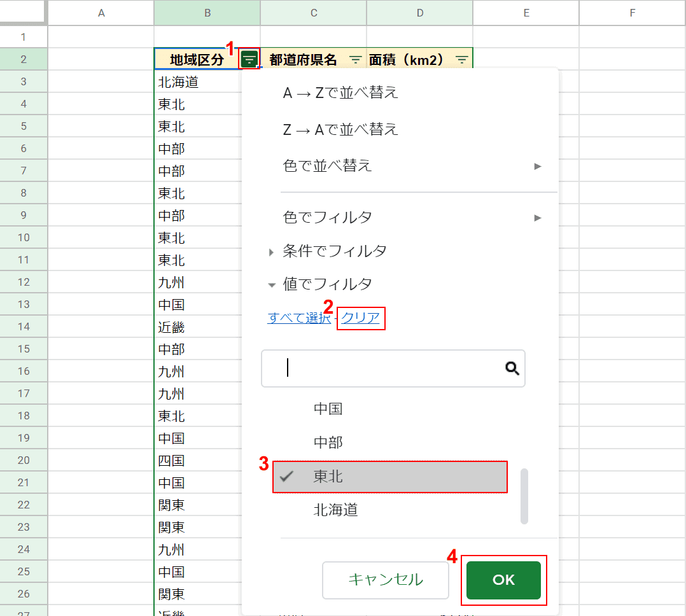This screenshot has height=616, width=686.
Task: Click the 近畿 cell in row 14
Action: (198, 327)
